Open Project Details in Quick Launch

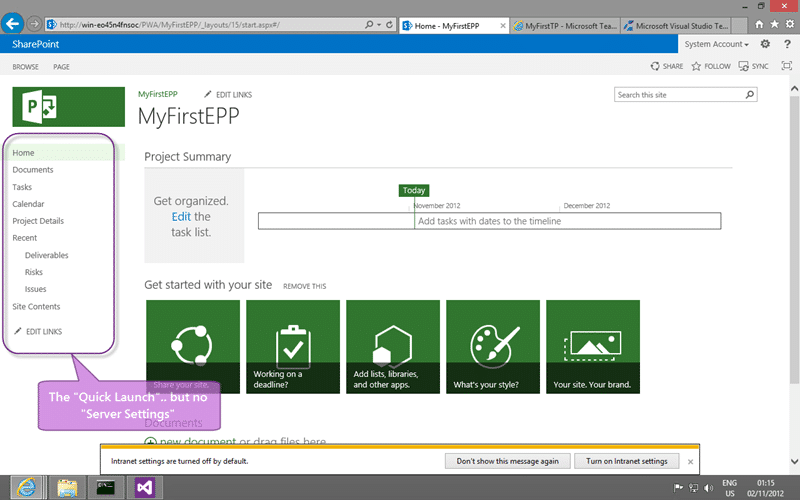(38, 221)
